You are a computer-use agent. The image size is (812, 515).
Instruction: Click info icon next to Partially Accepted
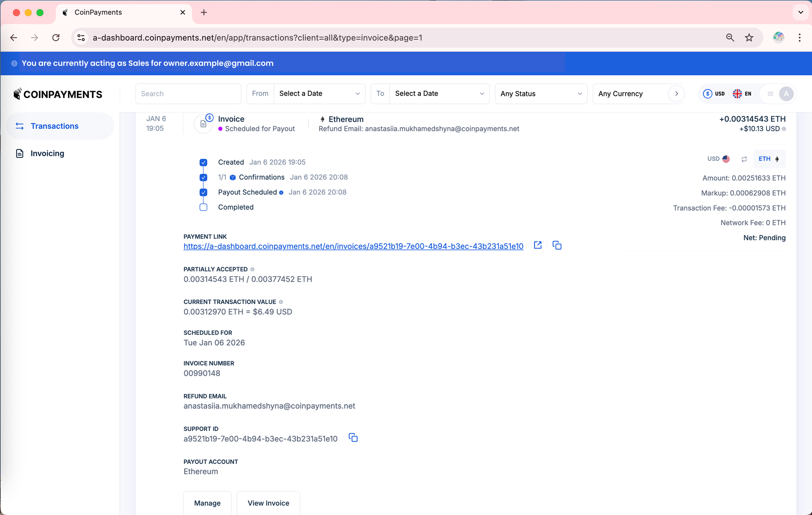252,269
